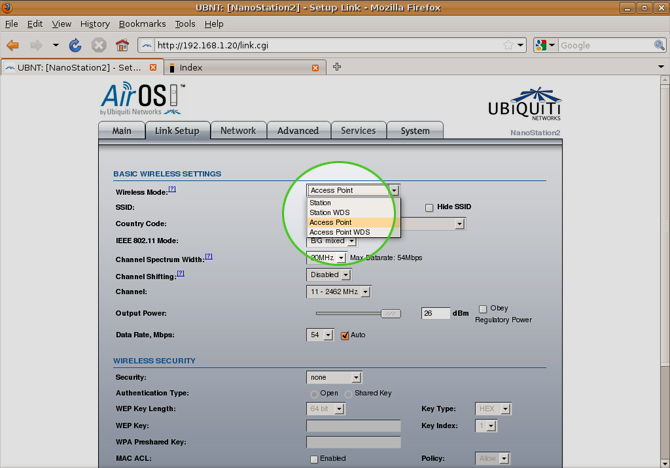This screenshot has width=670, height=468.
Task: Open the list all tabs arrow
Action: click(661, 67)
